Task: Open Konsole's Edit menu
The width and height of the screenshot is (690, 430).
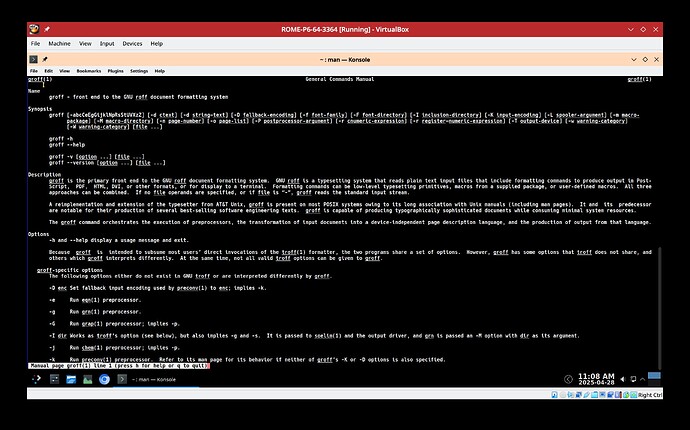Action: (48, 71)
